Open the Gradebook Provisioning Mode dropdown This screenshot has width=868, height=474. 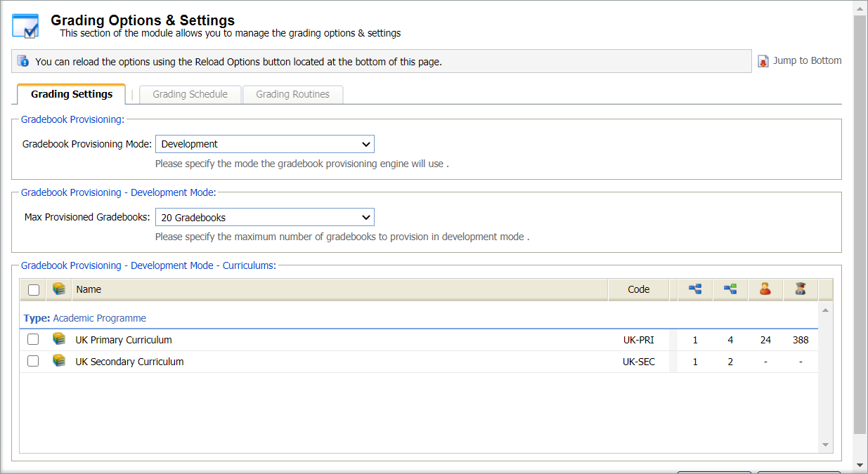265,144
